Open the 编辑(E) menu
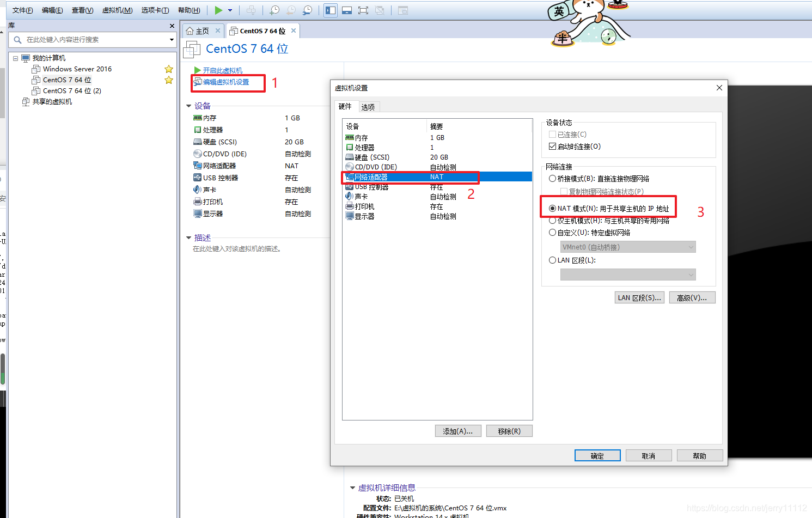This screenshot has width=812, height=518. [x=52, y=10]
